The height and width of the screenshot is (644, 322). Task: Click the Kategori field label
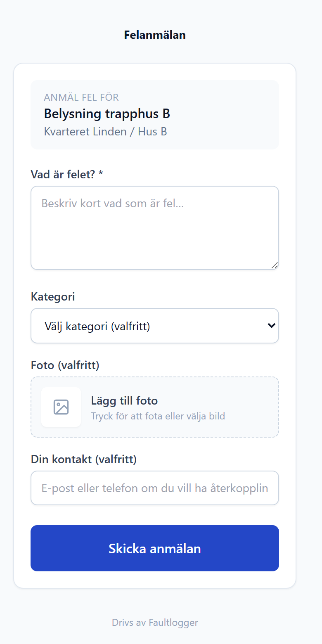click(x=53, y=296)
